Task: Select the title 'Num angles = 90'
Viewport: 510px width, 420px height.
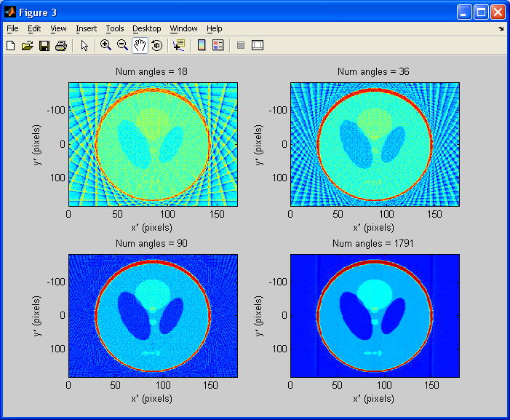Action: point(151,243)
